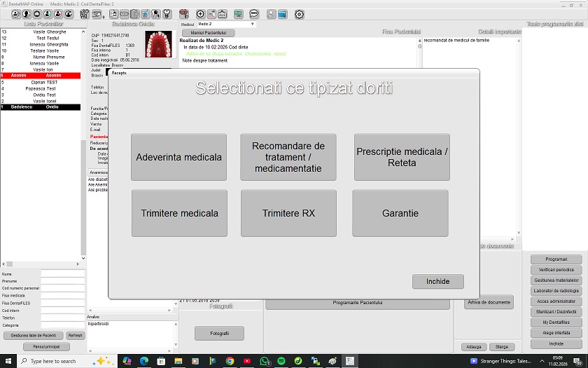Click Sterge document button
588x368 pixels.
pos(501,346)
